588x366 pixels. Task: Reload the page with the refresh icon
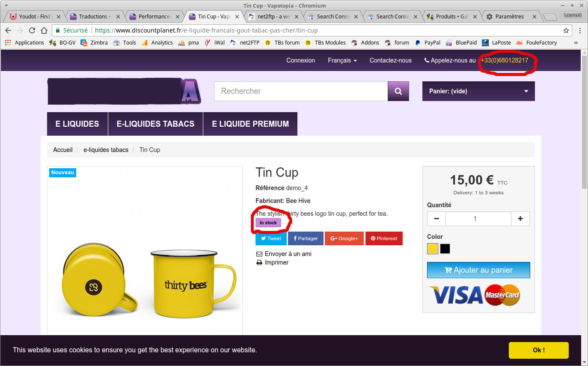[x=32, y=30]
